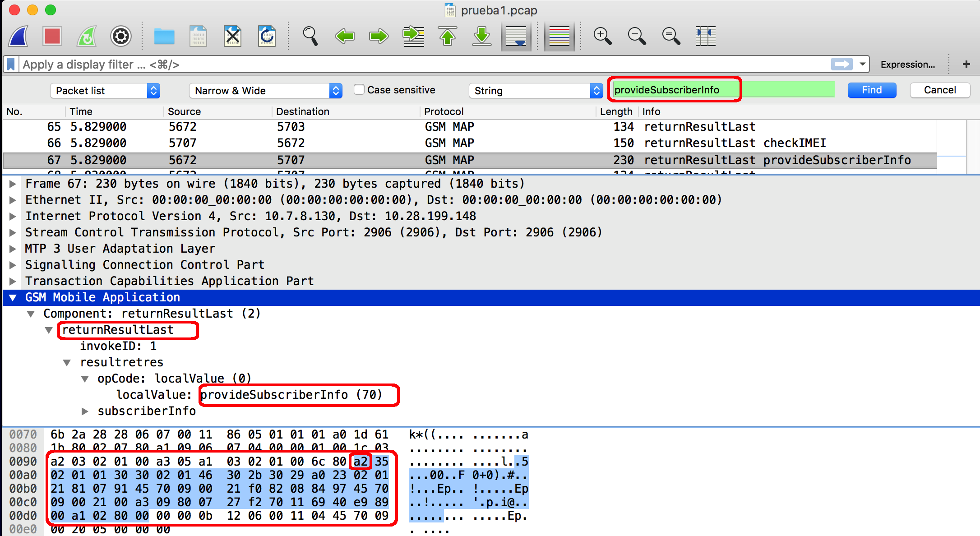
Task: Collapse opCode: localValue node
Action: pos(85,379)
